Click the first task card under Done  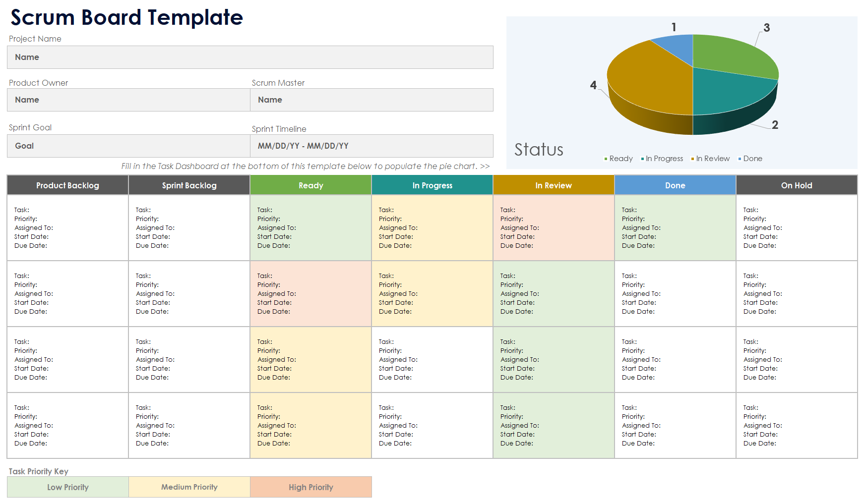[675, 228]
